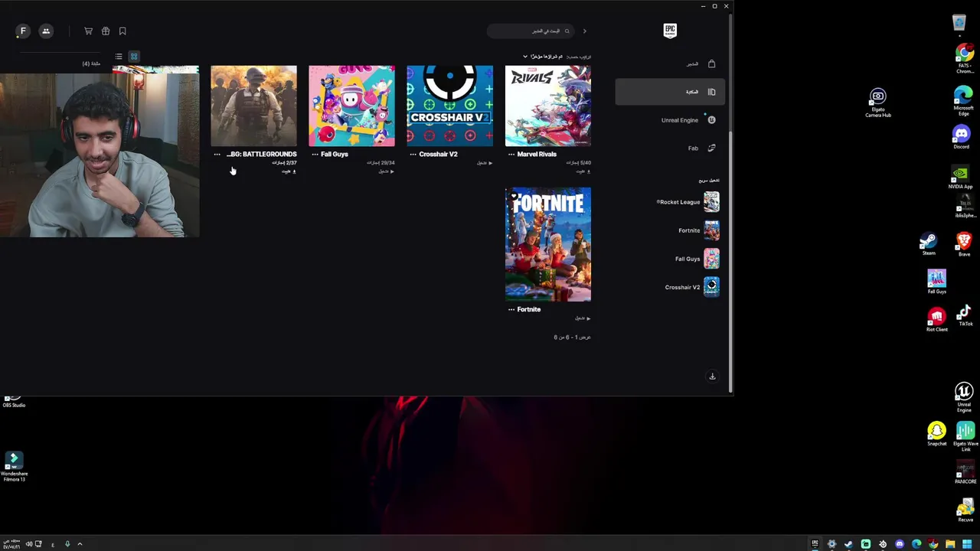Click the back navigation arrow beside search
This screenshot has width=980, height=551.
click(x=585, y=31)
